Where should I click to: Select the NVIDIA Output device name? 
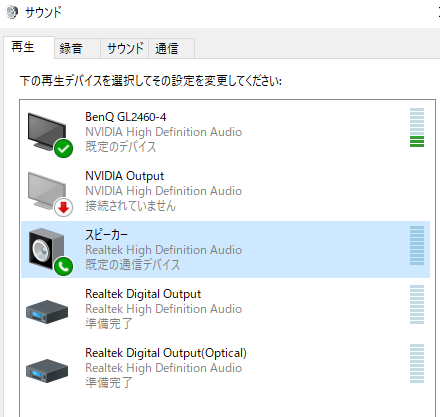(125, 176)
